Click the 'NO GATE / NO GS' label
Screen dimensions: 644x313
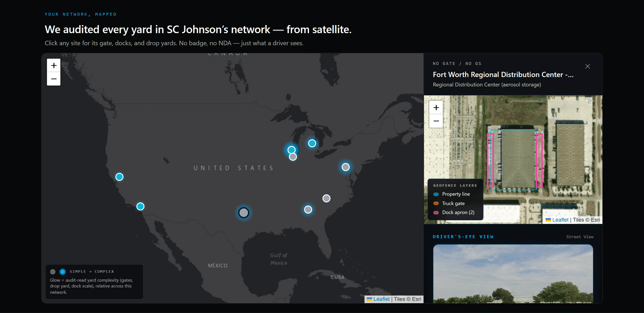(x=457, y=64)
